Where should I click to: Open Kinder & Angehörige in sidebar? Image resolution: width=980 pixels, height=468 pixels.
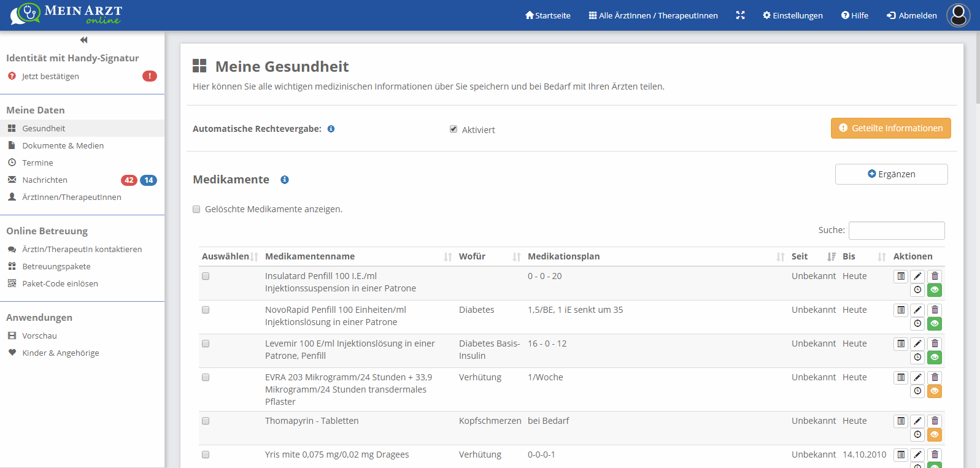[61, 353]
